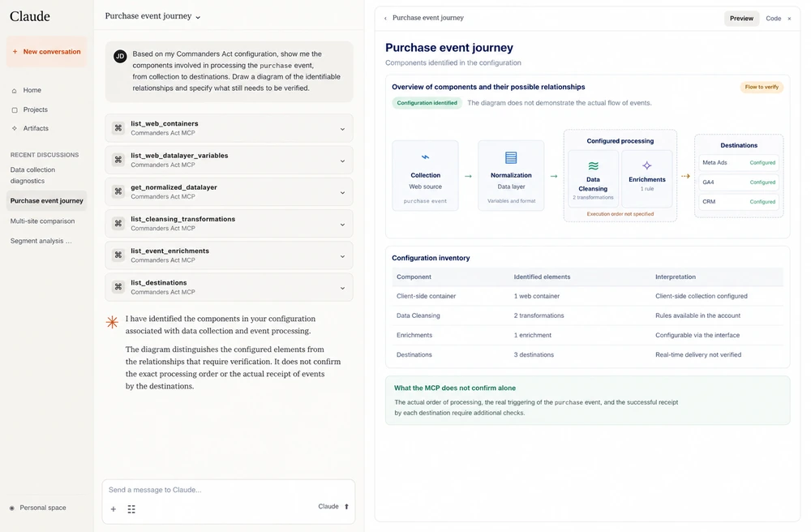811x532 pixels.
Task: Start a New conversation
Action: [46, 52]
